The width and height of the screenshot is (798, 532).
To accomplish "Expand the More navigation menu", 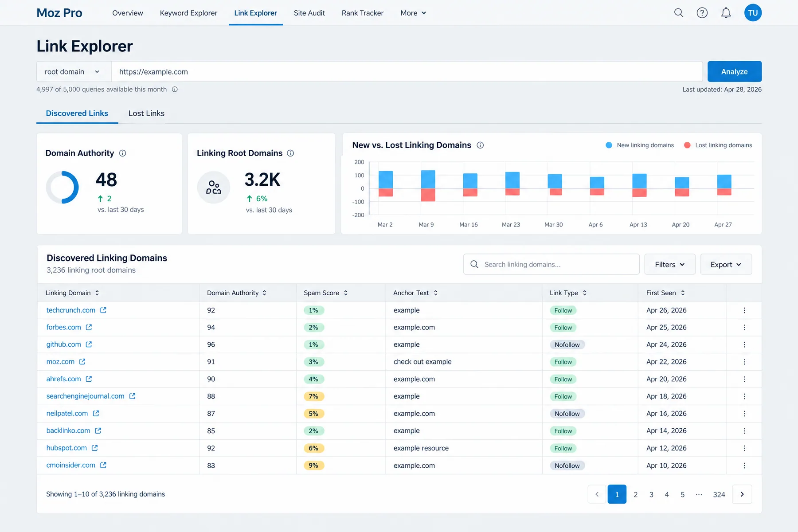I will [x=413, y=13].
